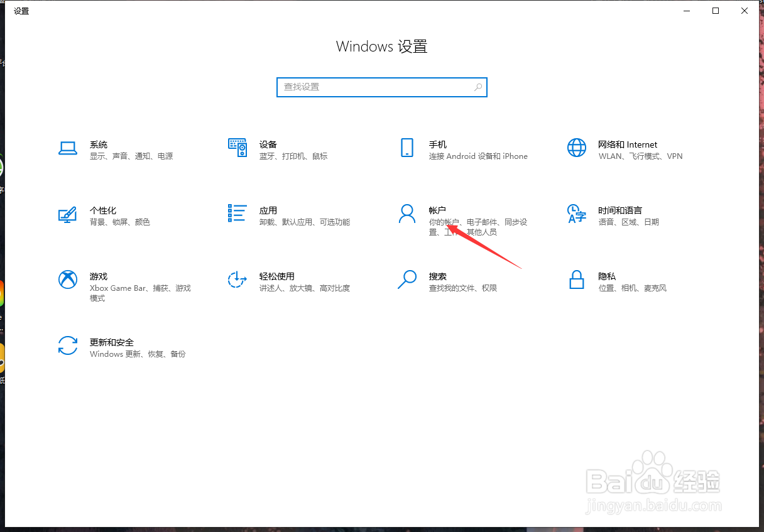Open the Apps list icon

click(x=237, y=214)
